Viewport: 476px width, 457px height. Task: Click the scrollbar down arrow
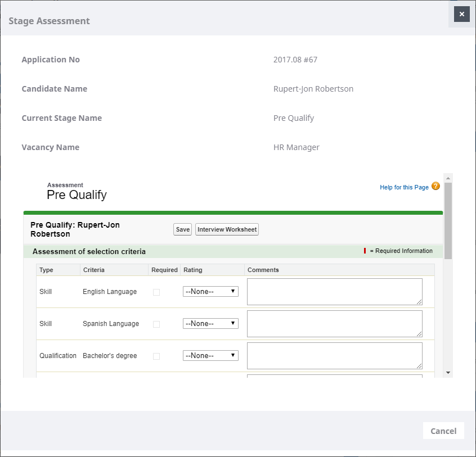tap(448, 373)
